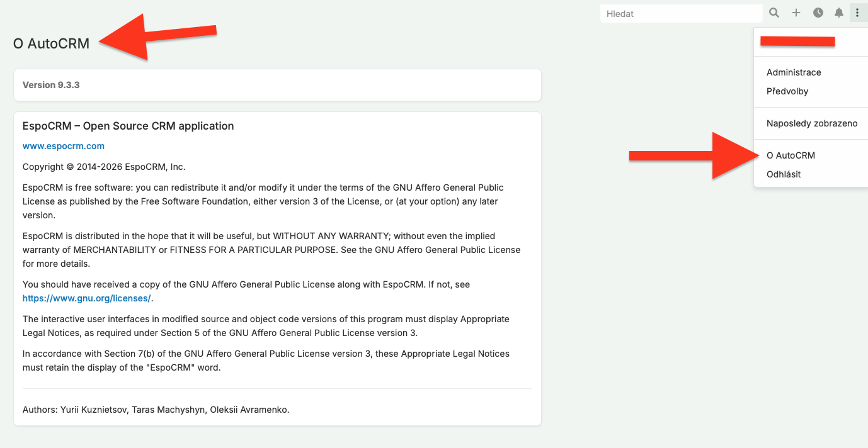This screenshot has width=868, height=448.
Task: Click the redacted user name menu entry
Action: pyautogui.click(x=797, y=42)
